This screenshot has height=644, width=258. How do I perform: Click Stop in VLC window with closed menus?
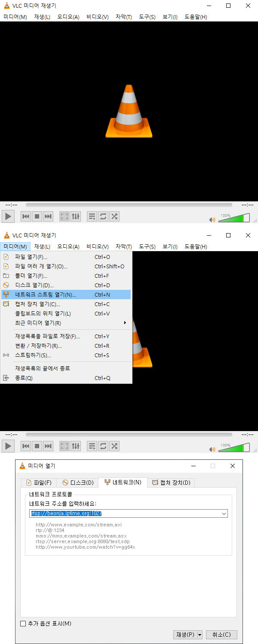37,217
